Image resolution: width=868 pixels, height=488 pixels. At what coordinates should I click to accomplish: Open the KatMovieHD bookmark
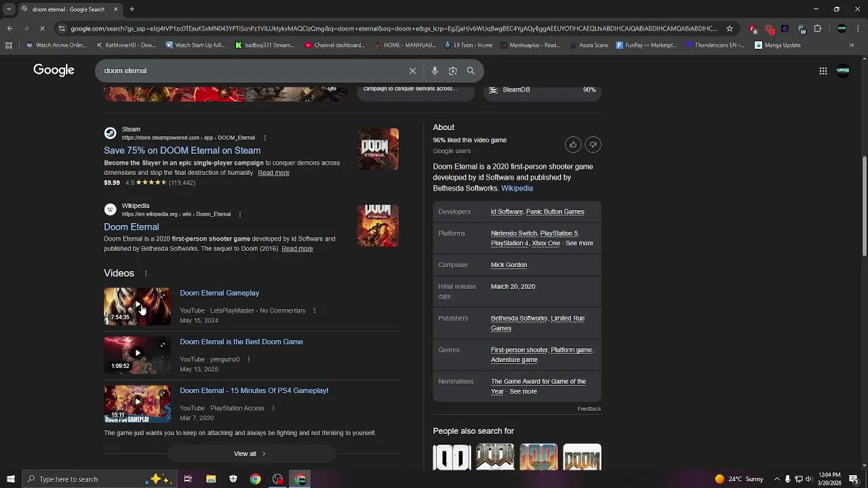pos(126,45)
